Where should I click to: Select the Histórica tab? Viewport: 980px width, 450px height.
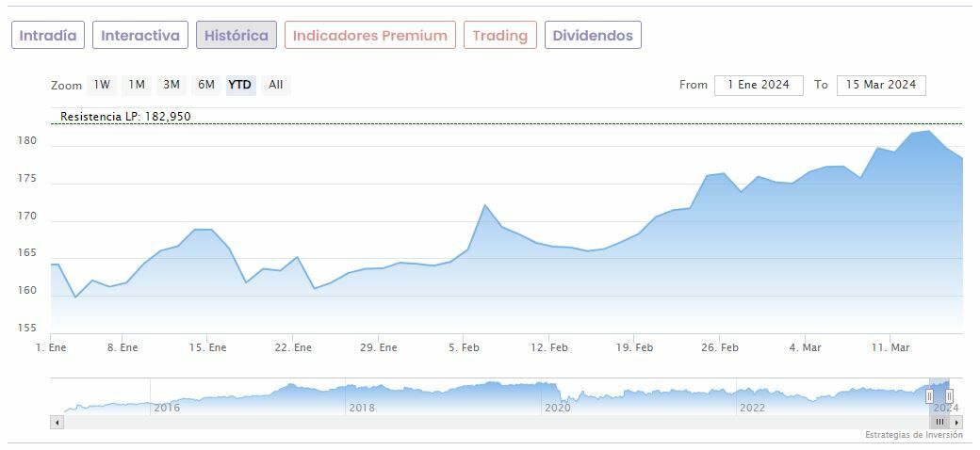(237, 36)
